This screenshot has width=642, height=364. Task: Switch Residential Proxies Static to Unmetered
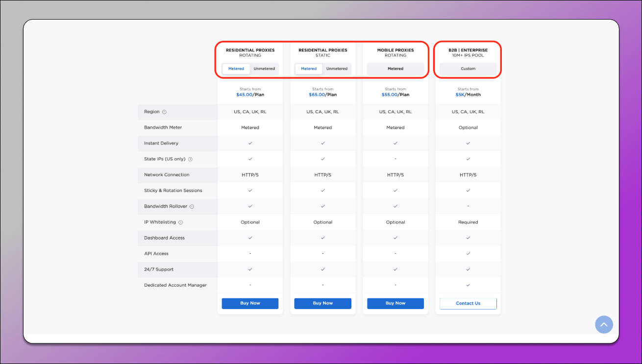click(x=337, y=69)
